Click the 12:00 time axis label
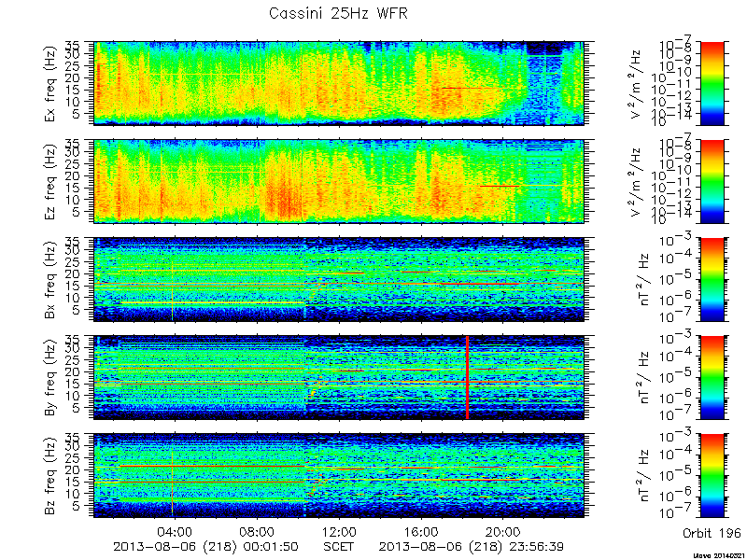Viewport: 747px width, 560px height. 339,532
